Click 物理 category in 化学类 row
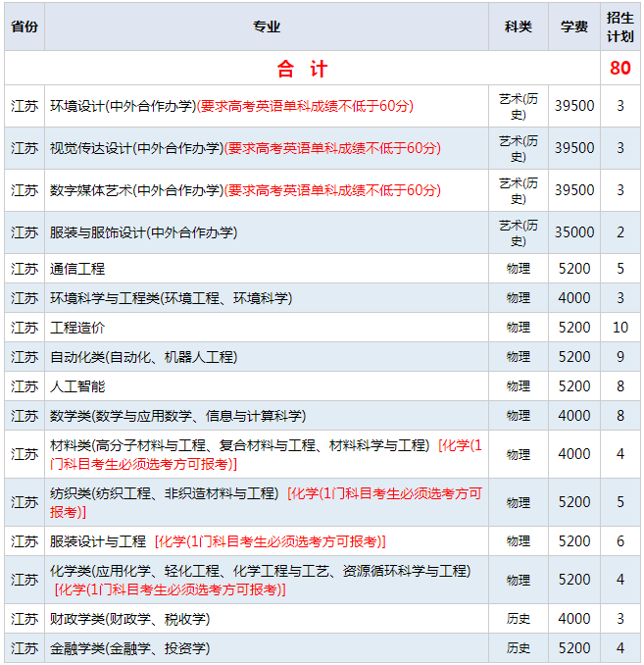 point(519,580)
